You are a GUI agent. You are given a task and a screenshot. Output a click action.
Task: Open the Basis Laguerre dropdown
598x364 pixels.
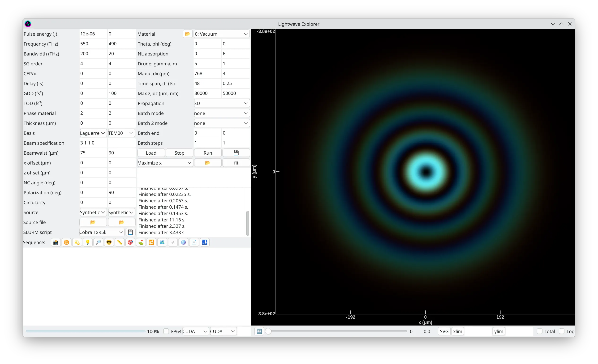[93, 133]
